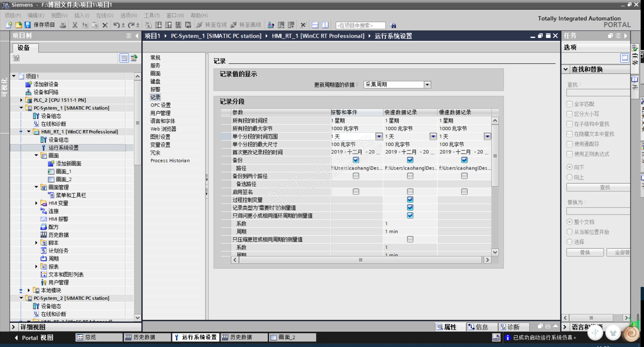Click the search-in-project binoculars icon
This screenshot has height=347, width=644.
tap(393, 25)
